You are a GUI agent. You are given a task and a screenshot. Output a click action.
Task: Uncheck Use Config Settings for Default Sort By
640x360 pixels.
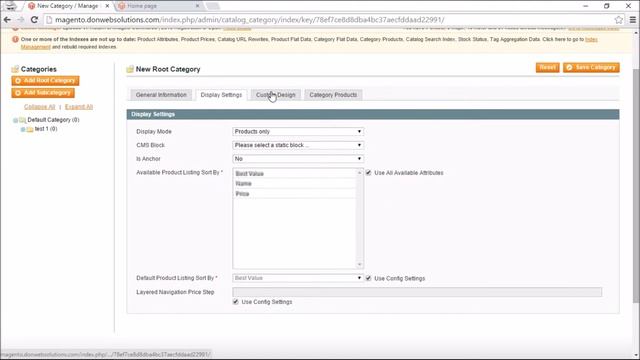point(369,278)
